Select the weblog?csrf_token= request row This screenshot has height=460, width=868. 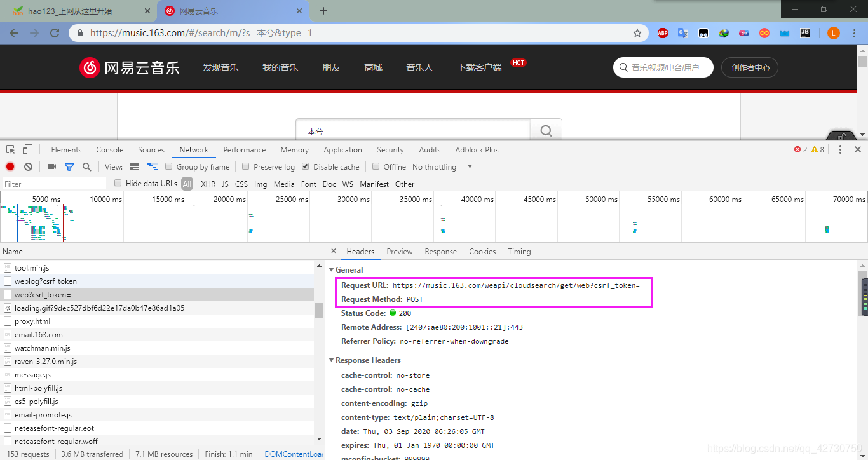[x=158, y=281]
